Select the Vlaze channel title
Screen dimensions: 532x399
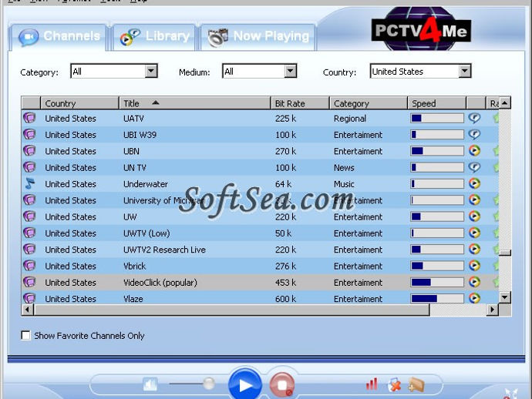click(x=133, y=299)
